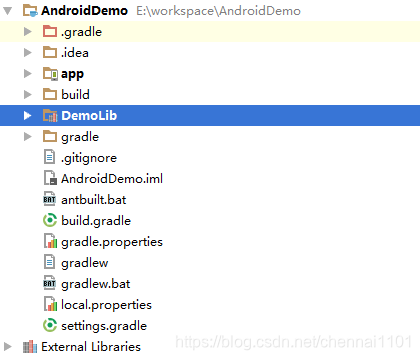Select the DemoLib module name
The height and width of the screenshot is (360, 420).
click(89, 116)
